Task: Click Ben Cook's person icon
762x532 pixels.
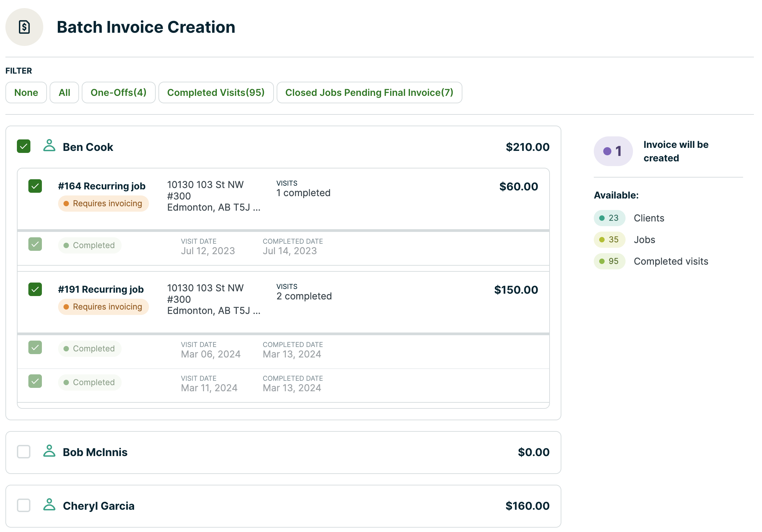Action: coord(49,146)
